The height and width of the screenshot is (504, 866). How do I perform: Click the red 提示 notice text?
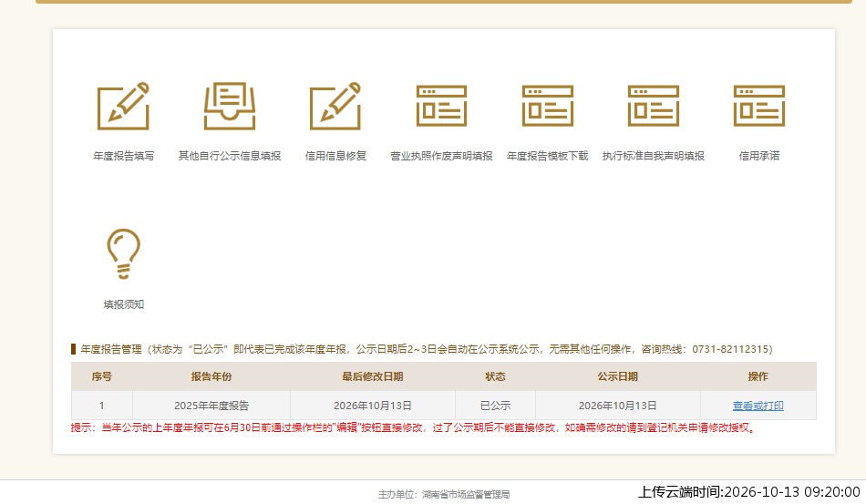413,427
